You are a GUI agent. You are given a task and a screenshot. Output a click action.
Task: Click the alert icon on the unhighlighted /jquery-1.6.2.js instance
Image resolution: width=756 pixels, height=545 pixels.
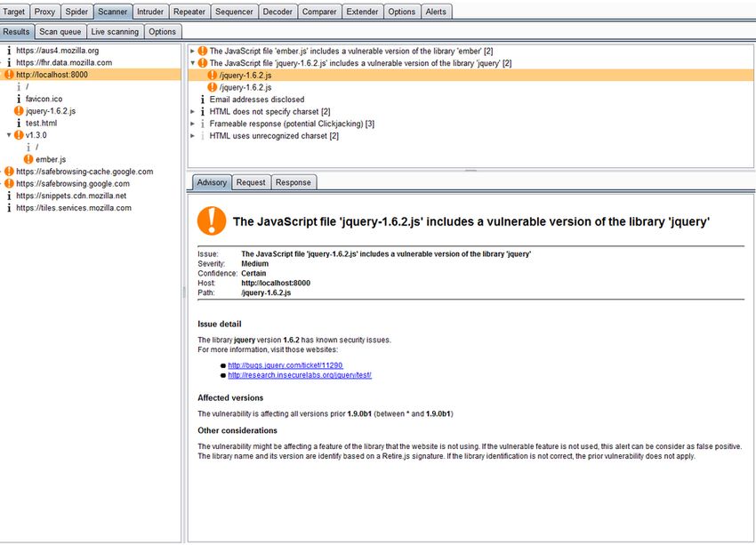coord(213,87)
